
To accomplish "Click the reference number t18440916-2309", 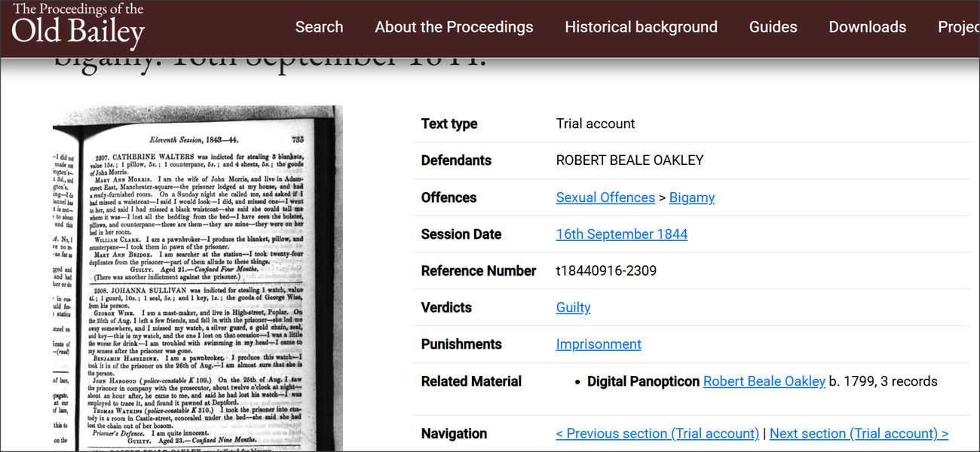I will click(606, 270).
